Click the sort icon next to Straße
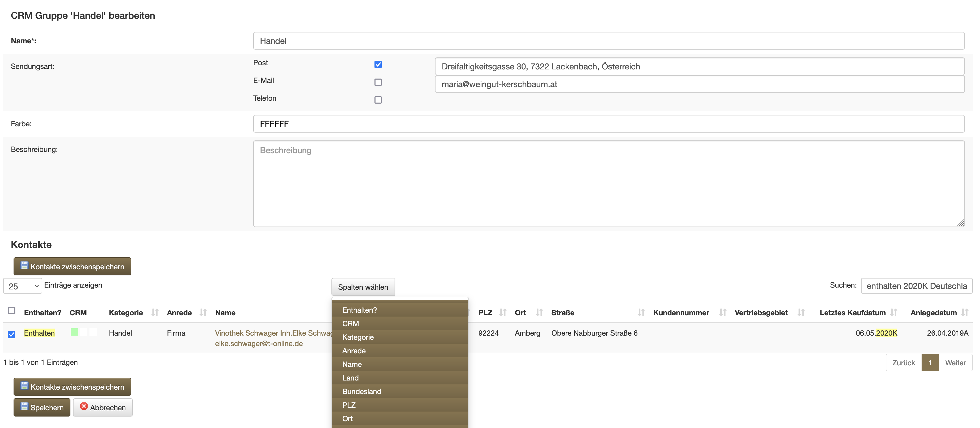 point(641,313)
